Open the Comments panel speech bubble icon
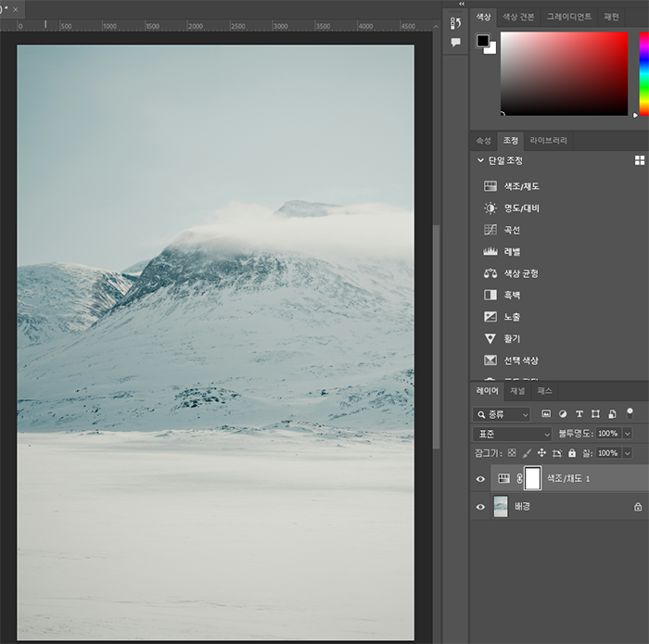The width and height of the screenshot is (649, 644). click(456, 43)
